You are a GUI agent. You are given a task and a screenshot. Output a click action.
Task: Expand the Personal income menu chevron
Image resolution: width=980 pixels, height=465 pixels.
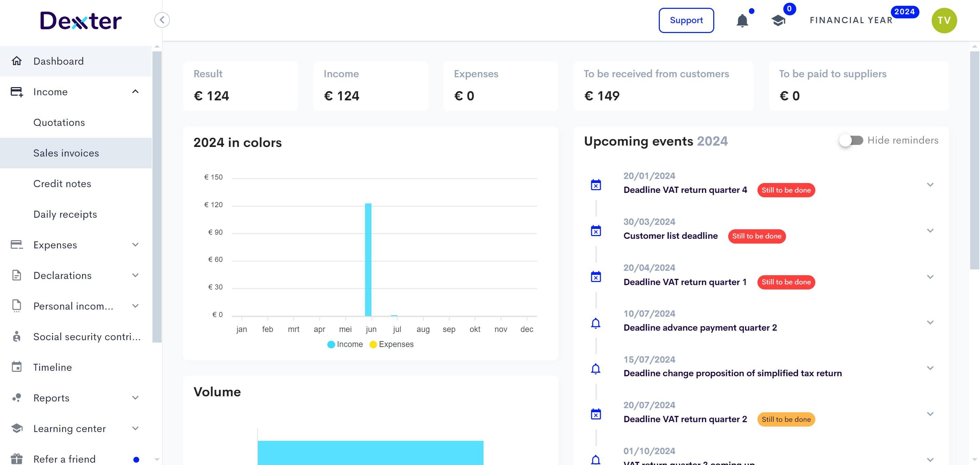(x=135, y=306)
